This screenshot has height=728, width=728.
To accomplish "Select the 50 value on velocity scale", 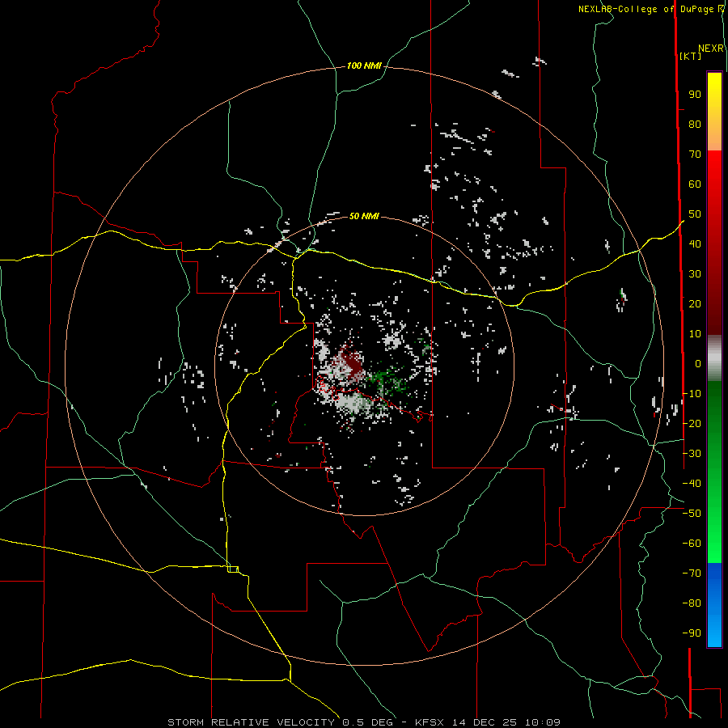I will click(x=695, y=214).
